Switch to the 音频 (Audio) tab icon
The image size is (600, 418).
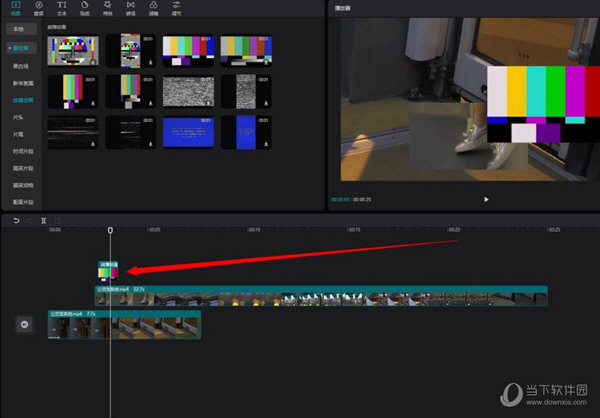(38, 9)
